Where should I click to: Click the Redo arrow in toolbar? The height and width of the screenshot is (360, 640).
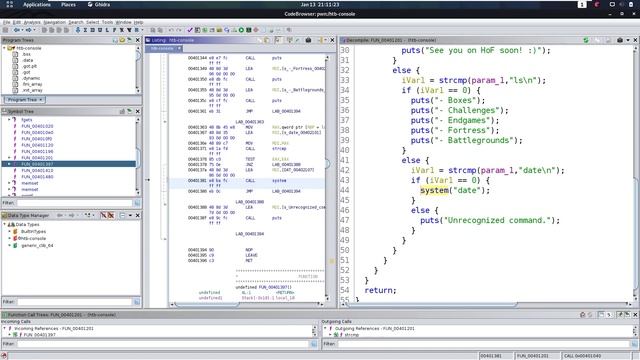pos(178,30)
